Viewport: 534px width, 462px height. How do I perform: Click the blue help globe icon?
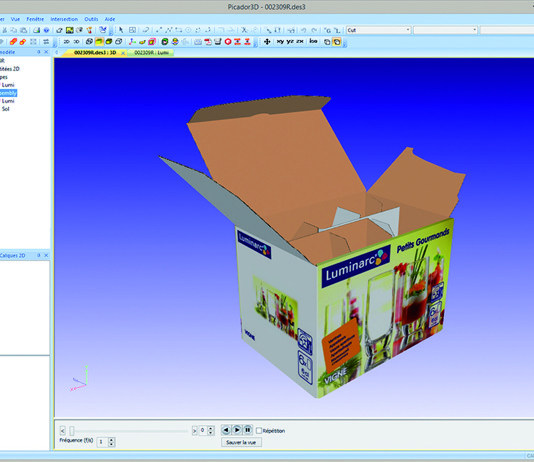click(x=46, y=30)
